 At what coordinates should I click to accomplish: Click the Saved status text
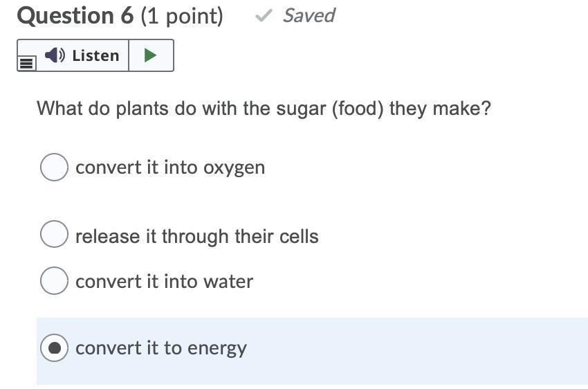[309, 16]
